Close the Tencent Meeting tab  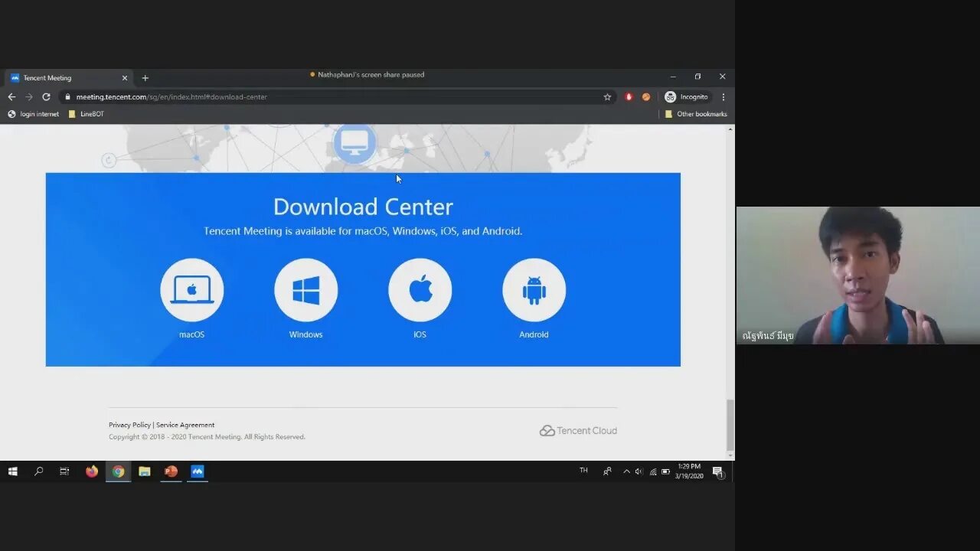pyautogui.click(x=125, y=78)
